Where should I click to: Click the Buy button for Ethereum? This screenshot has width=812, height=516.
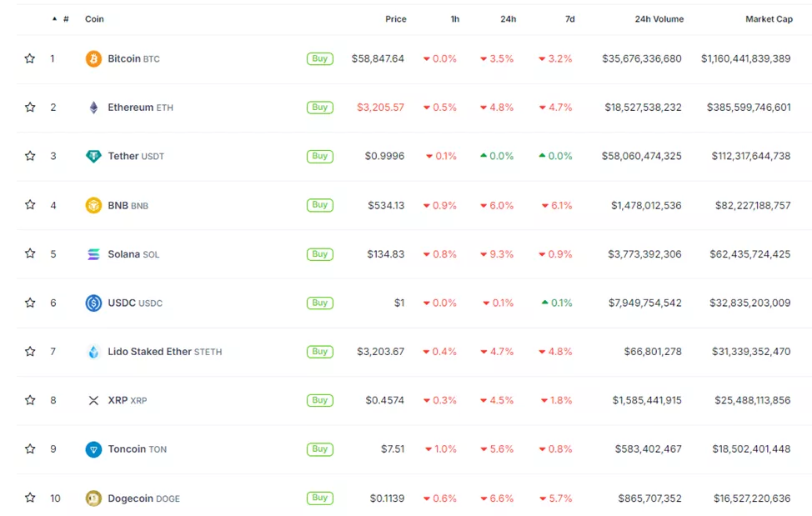tap(320, 108)
